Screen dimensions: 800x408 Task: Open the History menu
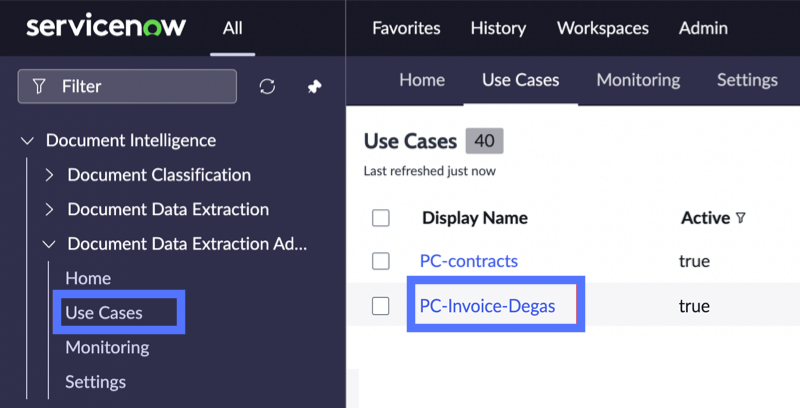[498, 28]
